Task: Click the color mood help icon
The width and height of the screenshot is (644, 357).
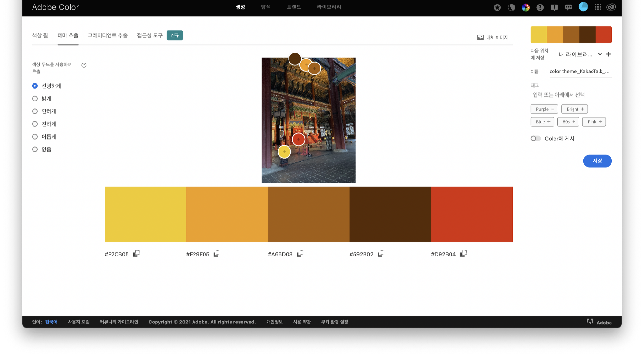Action: pyautogui.click(x=84, y=65)
